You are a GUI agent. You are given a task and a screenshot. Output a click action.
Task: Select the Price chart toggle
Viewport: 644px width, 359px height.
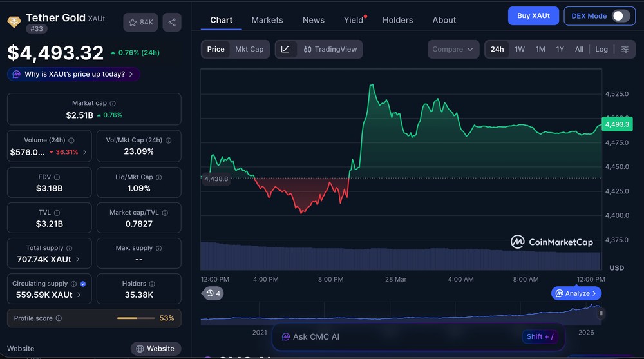point(216,50)
